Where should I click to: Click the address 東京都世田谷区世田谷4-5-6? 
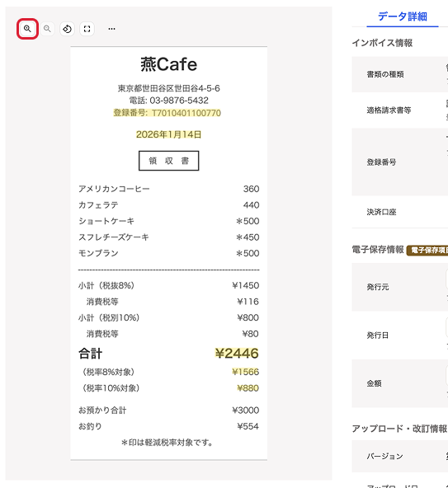click(169, 88)
